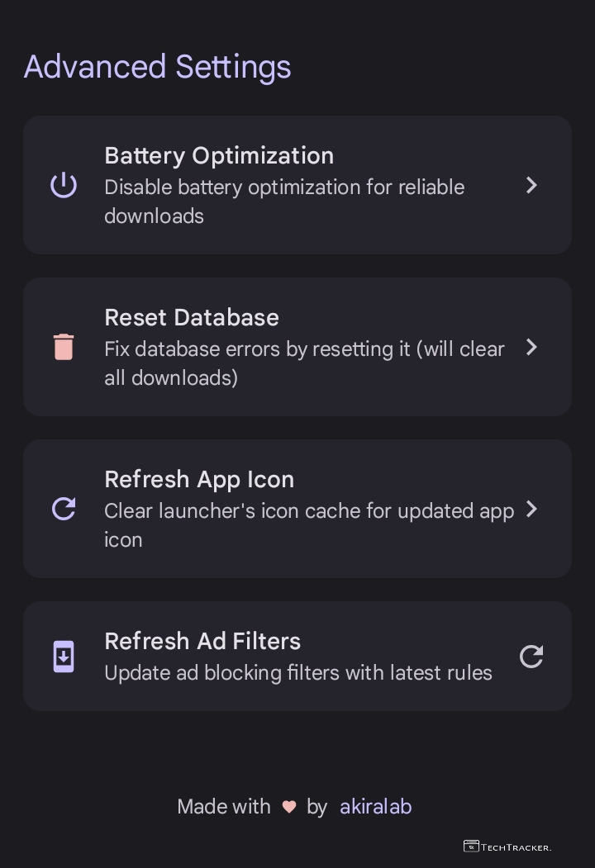Expand Battery Optimization using its chevron arrow
This screenshot has height=868, width=595.
click(x=532, y=185)
